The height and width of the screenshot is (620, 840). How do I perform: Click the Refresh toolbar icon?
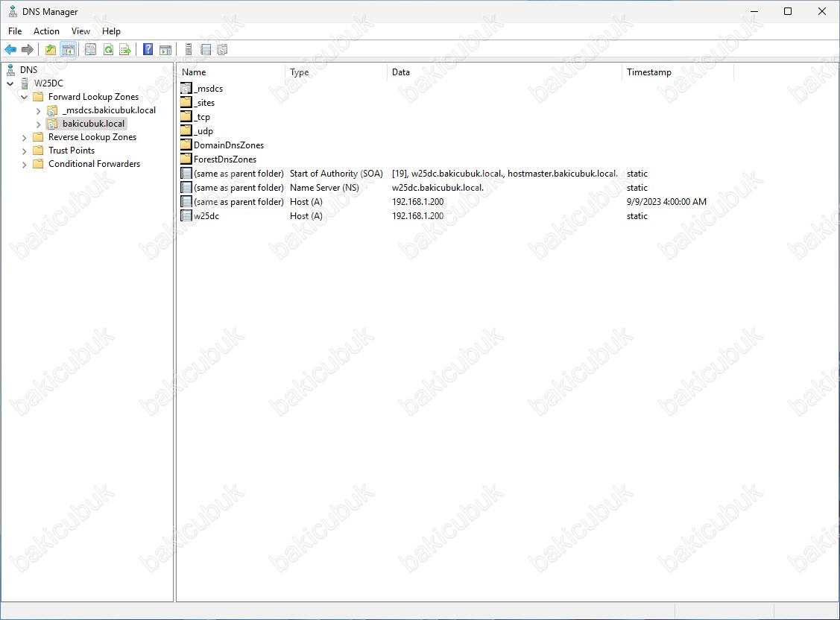(108, 50)
